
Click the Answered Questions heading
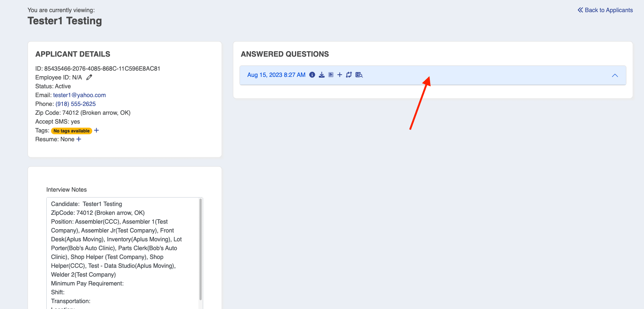pos(285,54)
